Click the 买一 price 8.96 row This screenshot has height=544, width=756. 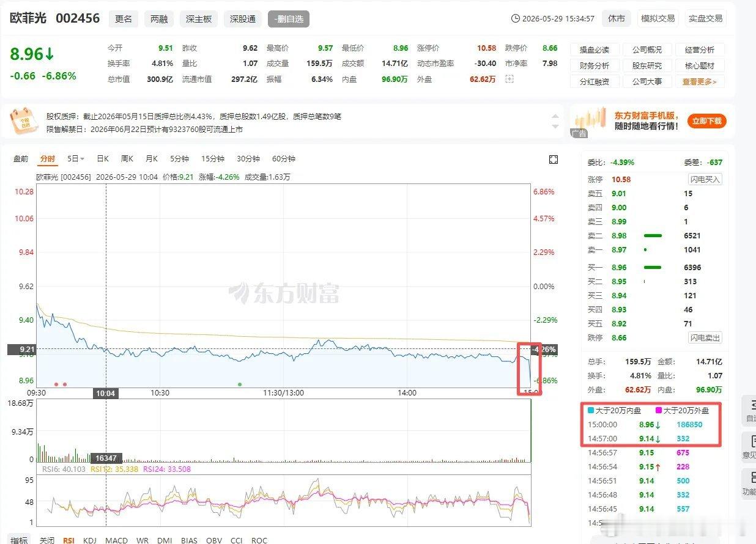[x=654, y=268]
